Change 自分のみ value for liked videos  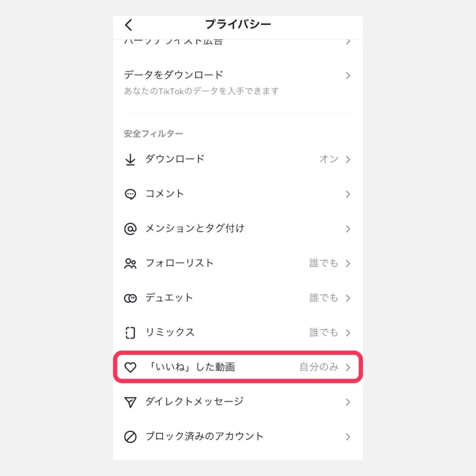319,367
